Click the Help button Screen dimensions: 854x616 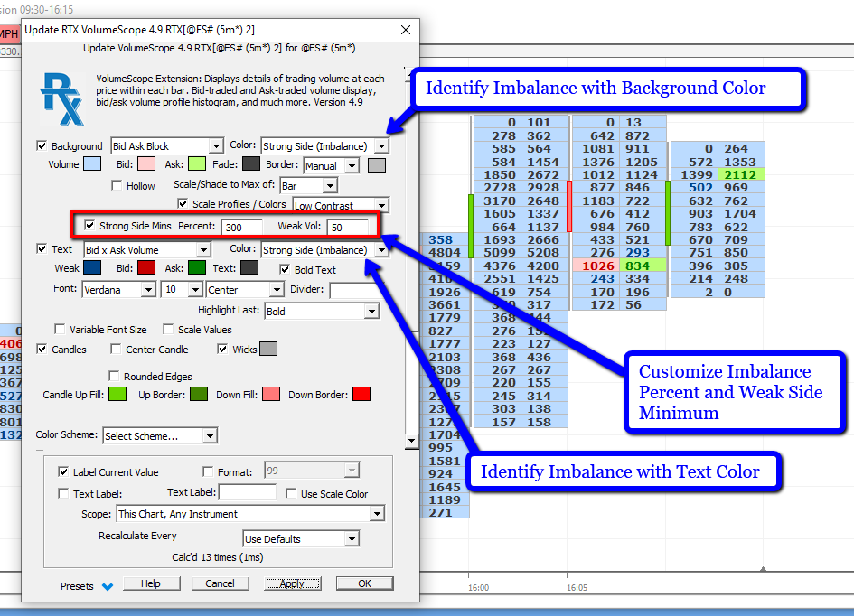(x=150, y=583)
